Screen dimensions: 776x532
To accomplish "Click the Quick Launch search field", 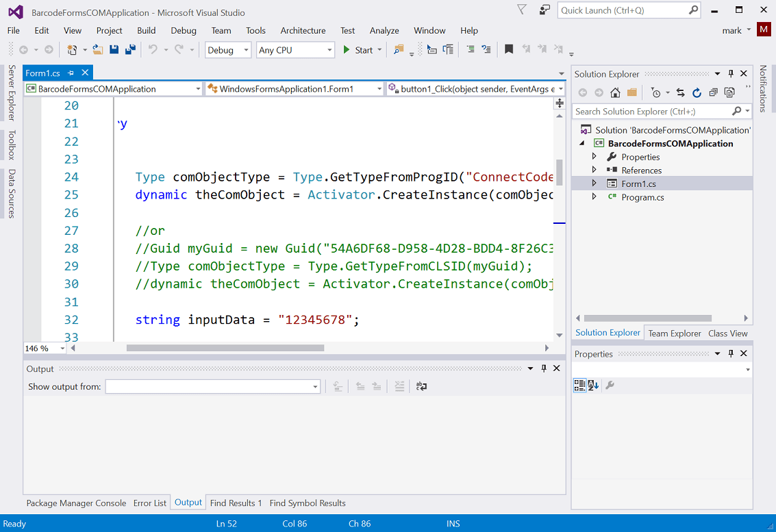I will (x=629, y=10).
